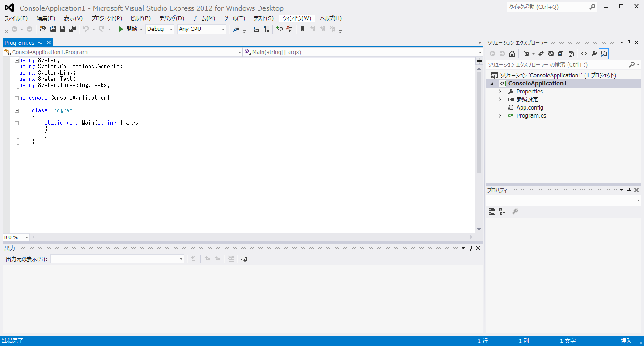Open the Debug configuration dropdown

(160, 29)
